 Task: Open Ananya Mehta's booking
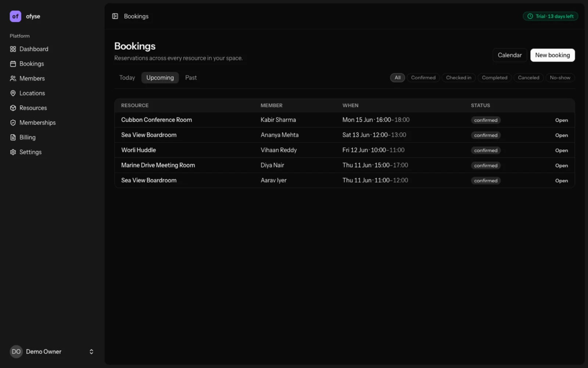click(561, 135)
